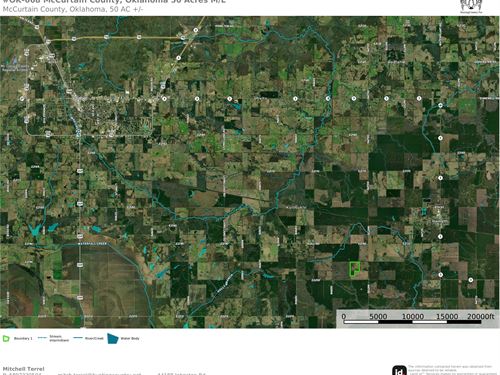Select the "15000" scale label
The image size is (500, 375).
447,316
